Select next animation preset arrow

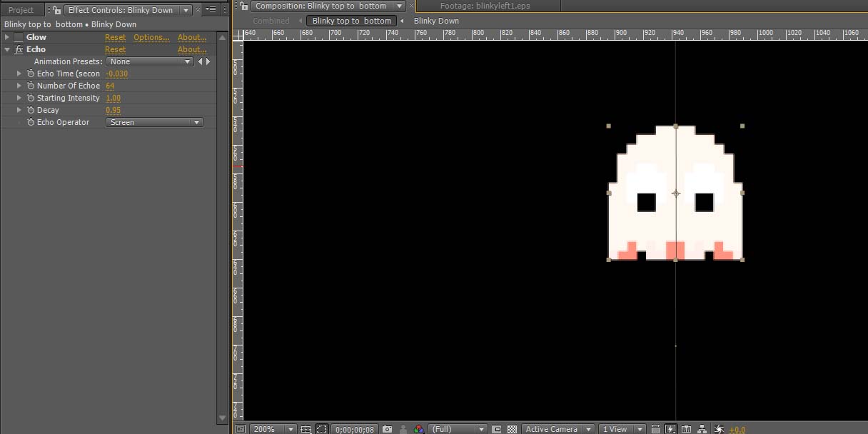click(x=208, y=61)
